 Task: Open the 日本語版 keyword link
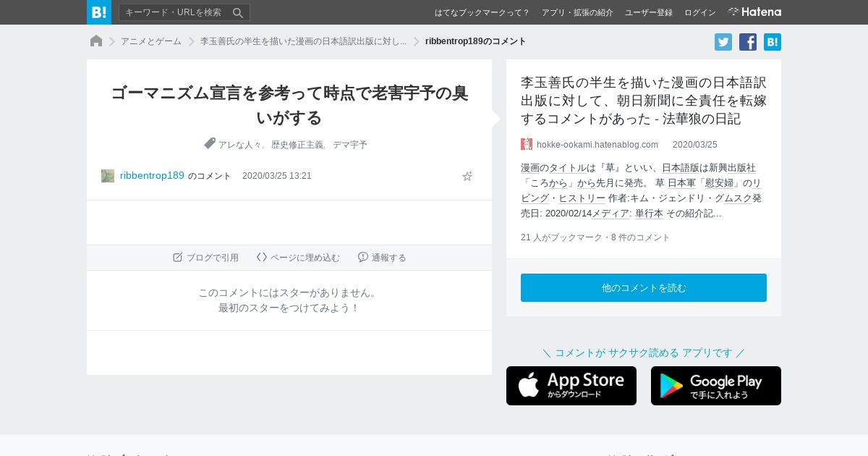point(681,168)
